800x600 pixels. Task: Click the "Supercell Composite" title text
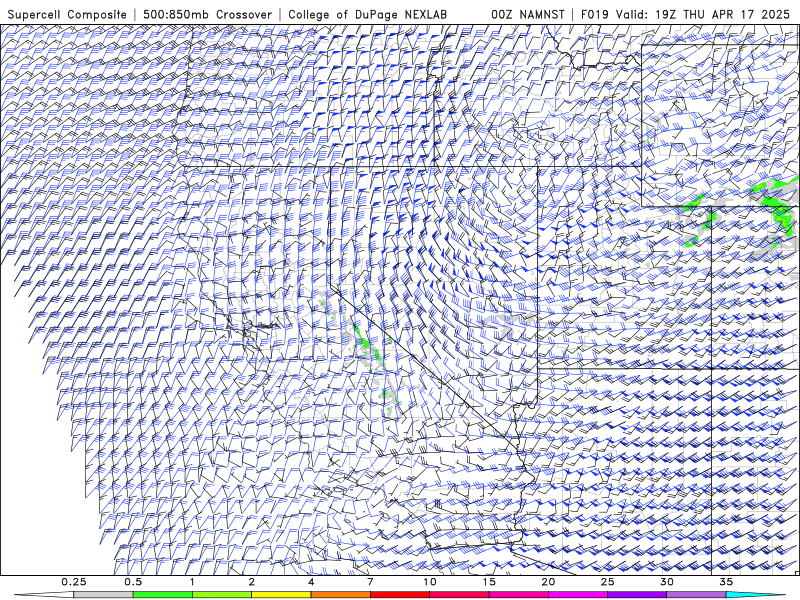(67, 14)
